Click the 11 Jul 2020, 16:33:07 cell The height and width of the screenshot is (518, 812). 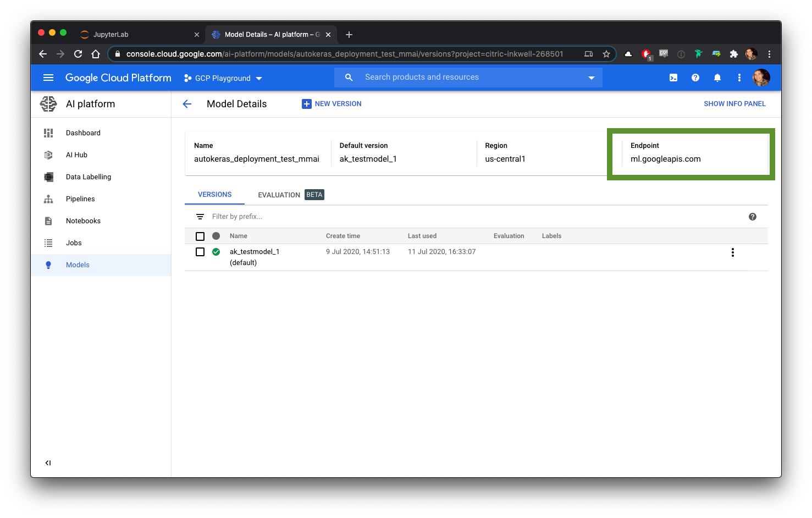pyautogui.click(x=442, y=252)
